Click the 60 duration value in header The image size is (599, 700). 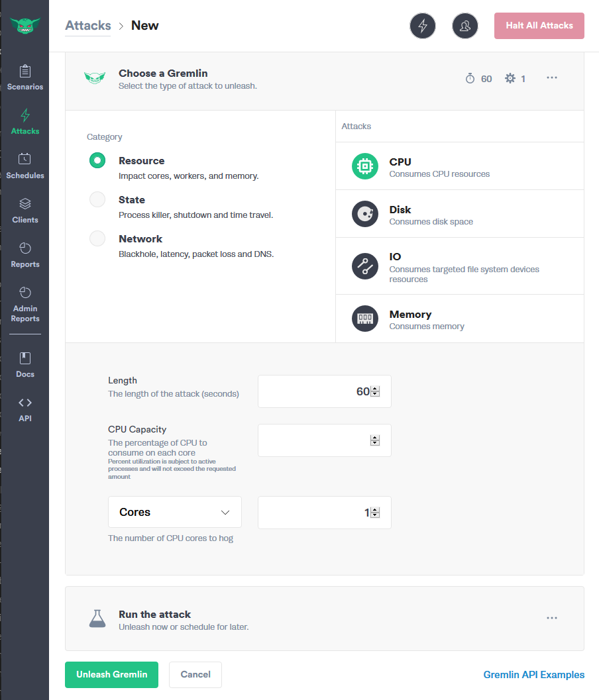(486, 79)
